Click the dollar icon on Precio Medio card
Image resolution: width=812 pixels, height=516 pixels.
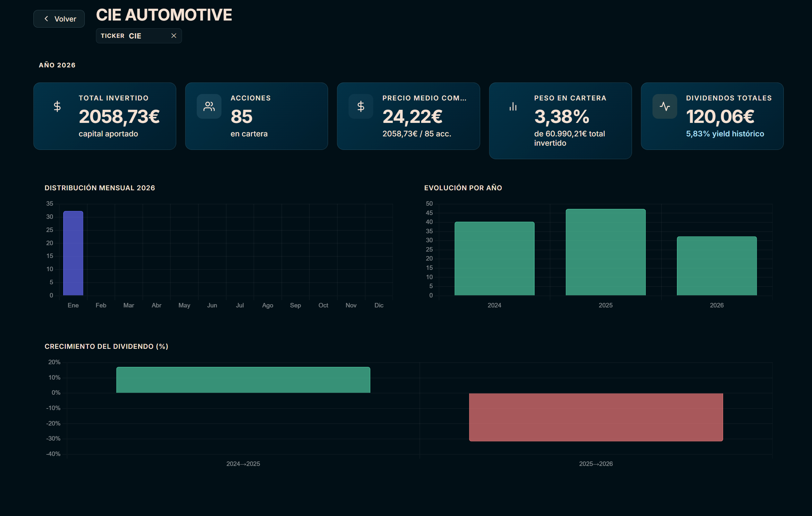click(361, 107)
